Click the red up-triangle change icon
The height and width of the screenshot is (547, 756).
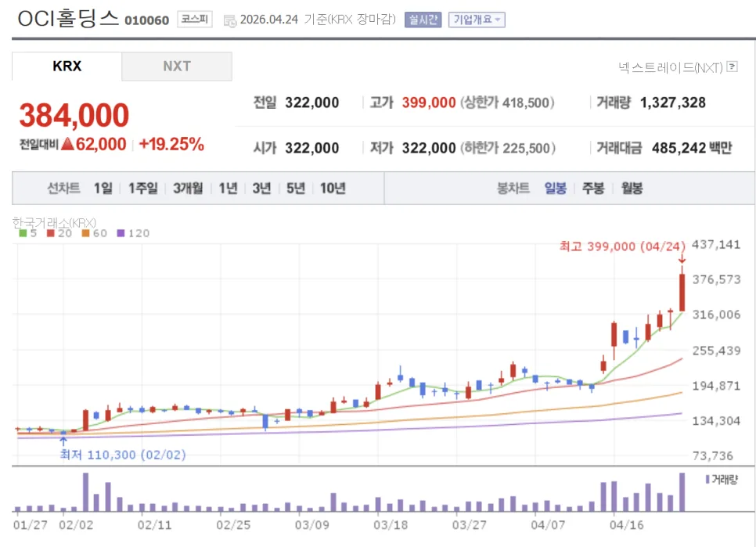tap(67, 144)
